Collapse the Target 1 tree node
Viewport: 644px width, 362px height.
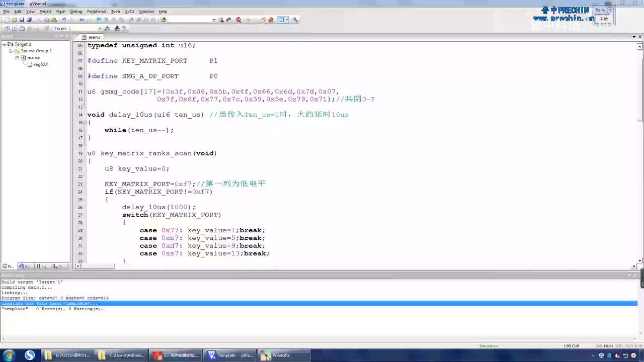(4, 44)
